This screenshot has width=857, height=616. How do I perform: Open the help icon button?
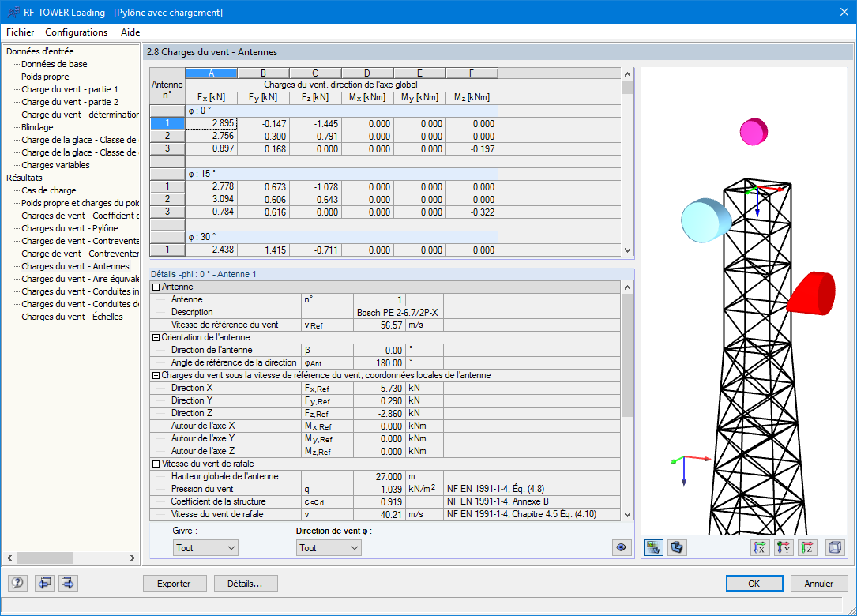click(17, 583)
